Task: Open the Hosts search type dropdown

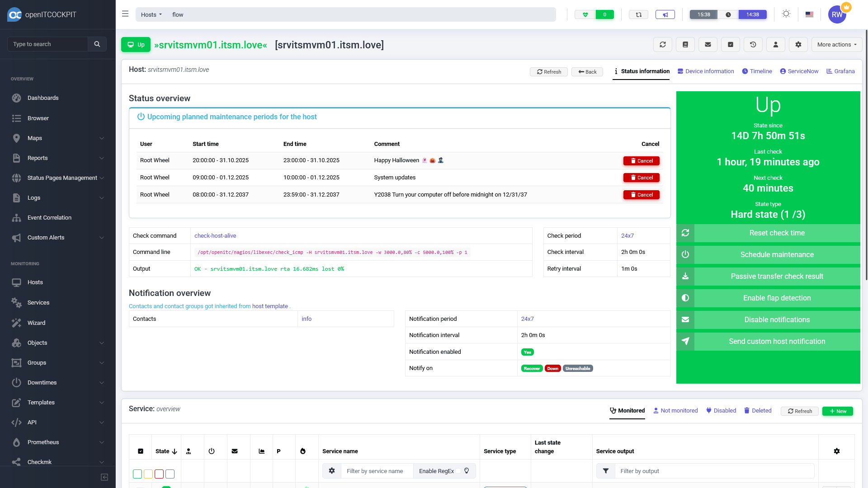Action: click(151, 14)
